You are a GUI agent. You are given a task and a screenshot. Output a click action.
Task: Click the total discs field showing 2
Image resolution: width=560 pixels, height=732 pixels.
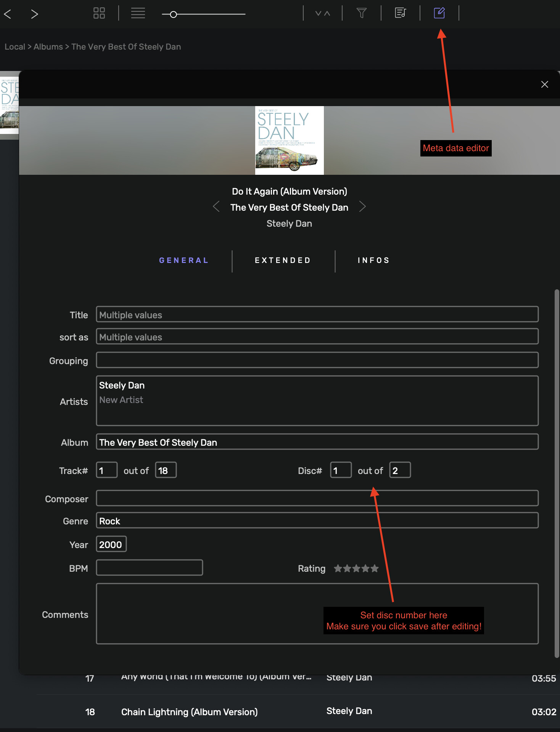pyautogui.click(x=400, y=470)
